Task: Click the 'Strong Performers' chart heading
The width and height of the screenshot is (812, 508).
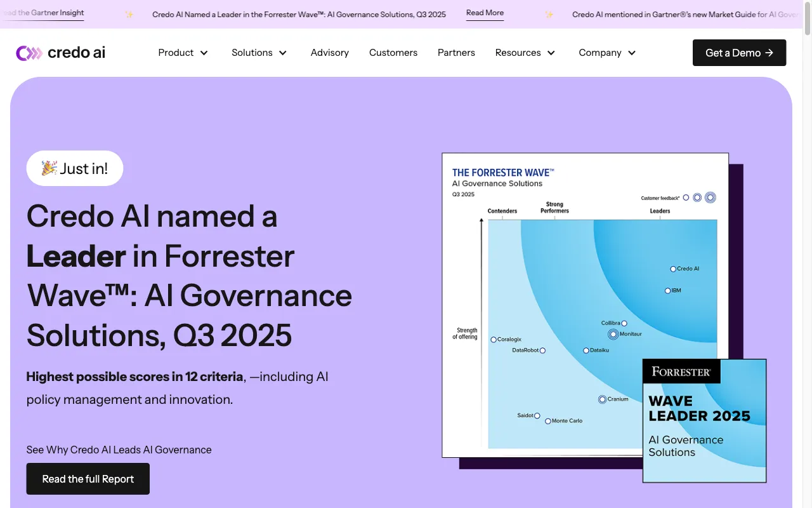Action: (554, 208)
